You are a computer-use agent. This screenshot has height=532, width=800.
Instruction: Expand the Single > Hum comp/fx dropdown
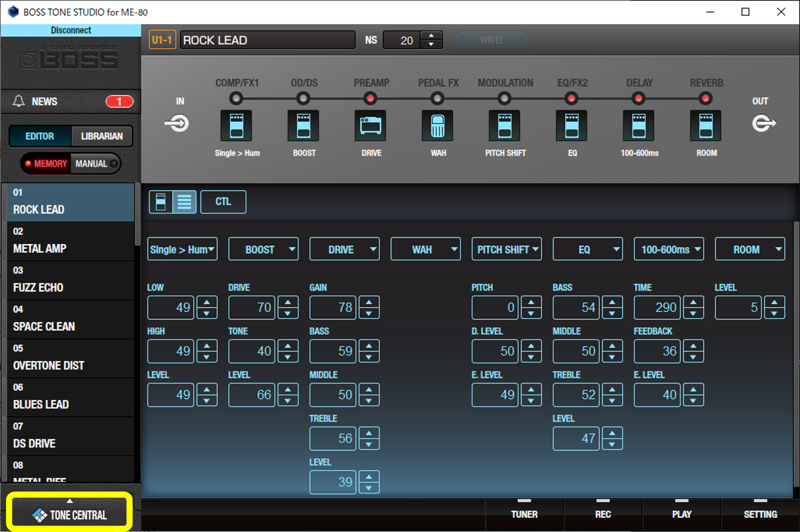pos(181,249)
